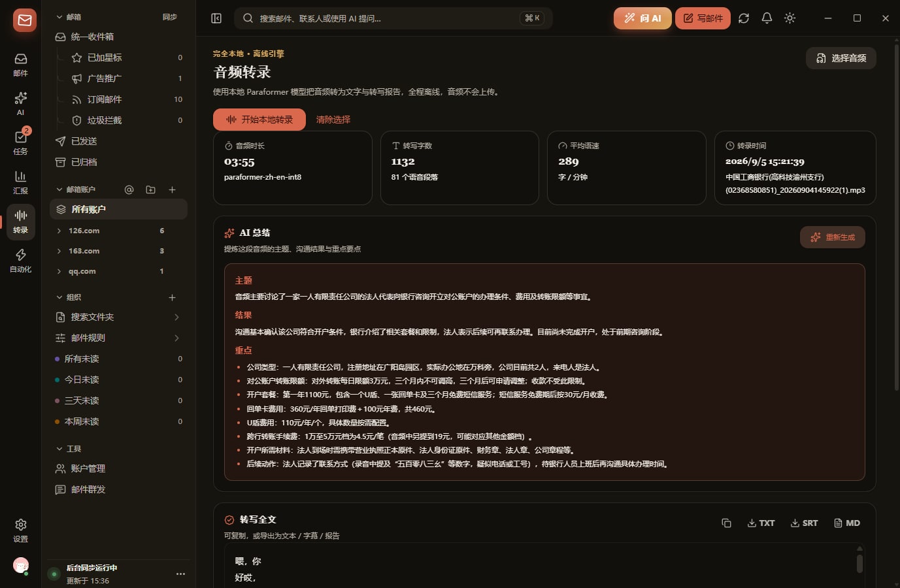Image resolution: width=900 pixels, height=588 pixels.
Task: Export transcript as TXT
Action: pyautogui.click(x=761, y=523)
